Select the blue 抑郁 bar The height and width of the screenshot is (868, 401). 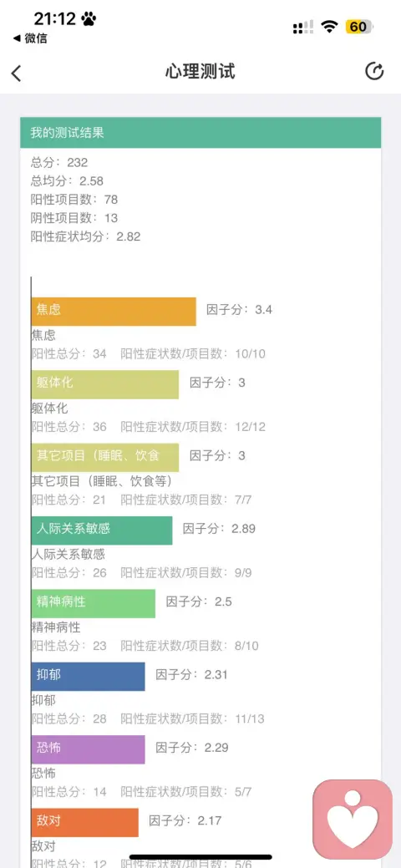tap(88, 677)
